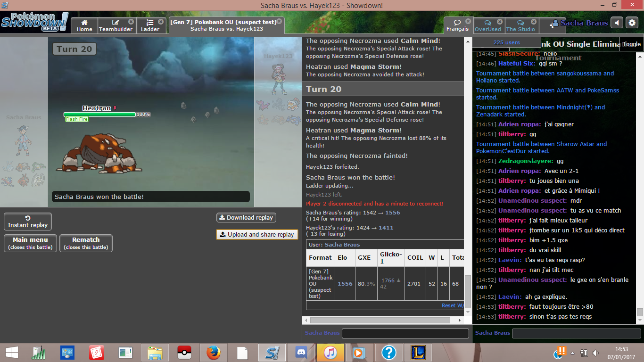Viewport: 644px width, 362px height.
Task: Close the Teambuilder tab
Action: (x=131, y=22)
